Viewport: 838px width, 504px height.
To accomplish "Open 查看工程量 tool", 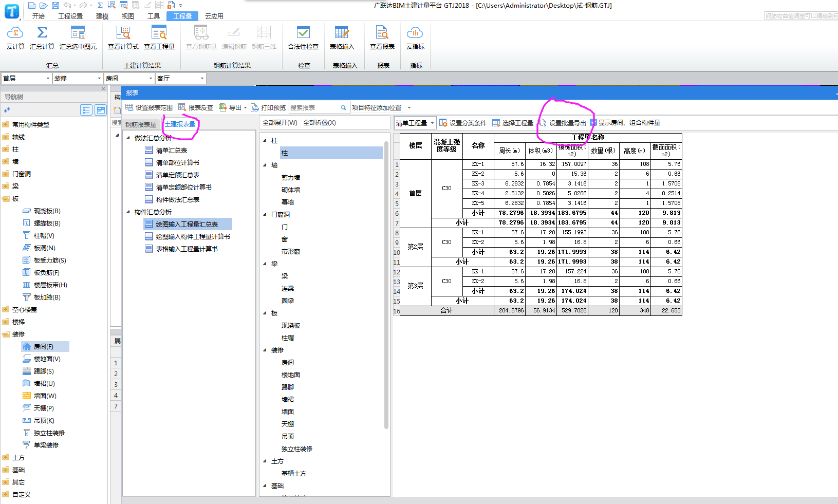I will (x=159, y=39).
